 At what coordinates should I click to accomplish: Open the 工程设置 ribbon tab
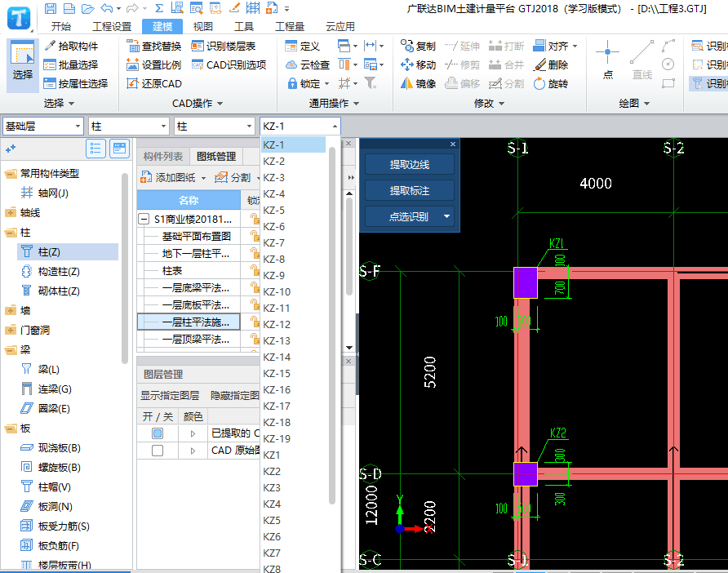pyautogui.click(x=112, y=26)
